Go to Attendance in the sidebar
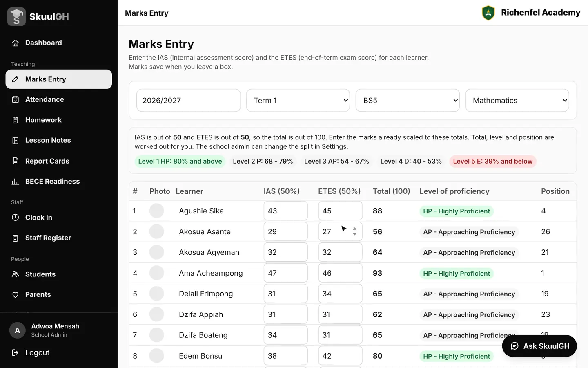This screenshot has width=588, height=368. (59, 99)
